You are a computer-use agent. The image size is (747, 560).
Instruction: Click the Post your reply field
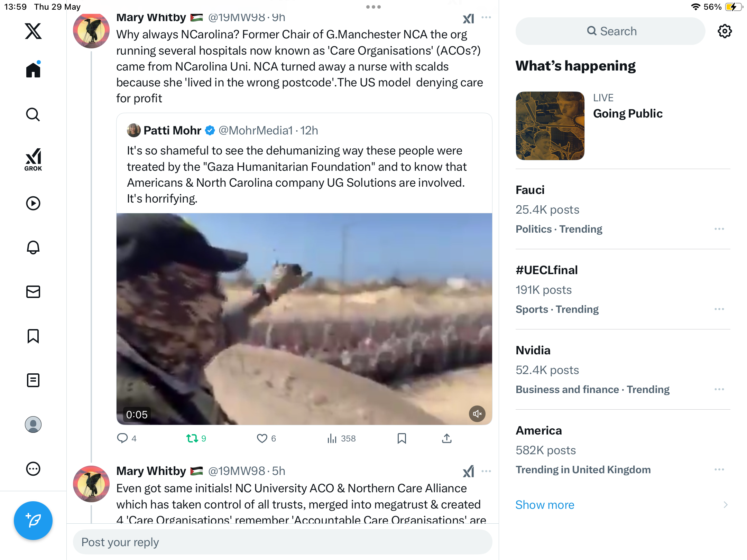(283, 542)
